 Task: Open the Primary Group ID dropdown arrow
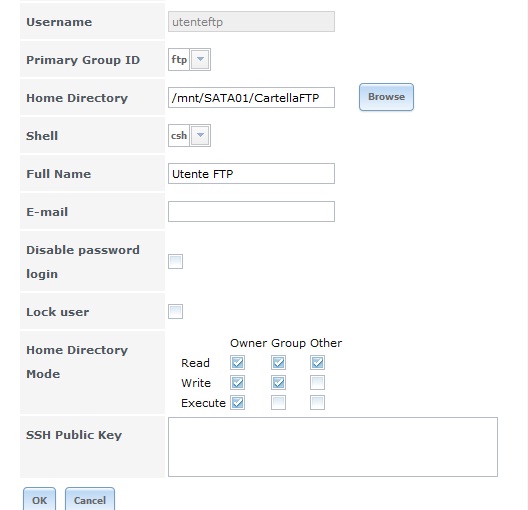[200, 59]
